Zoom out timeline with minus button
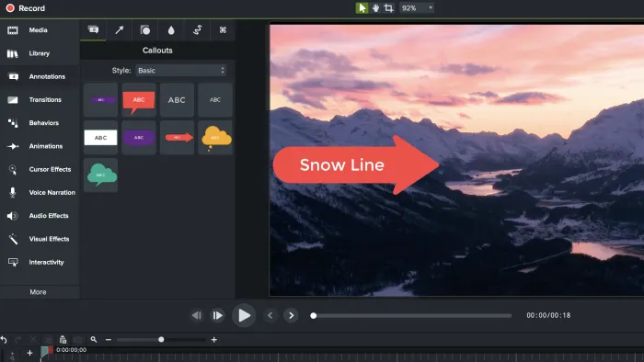Image resolution: width=644 pixels, height=362 pixels. [109, 339]
